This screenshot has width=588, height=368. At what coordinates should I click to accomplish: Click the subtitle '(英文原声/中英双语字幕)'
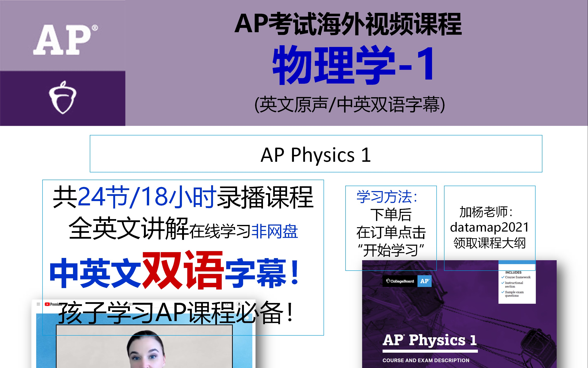pyautogui.click(x=349, y=105)
